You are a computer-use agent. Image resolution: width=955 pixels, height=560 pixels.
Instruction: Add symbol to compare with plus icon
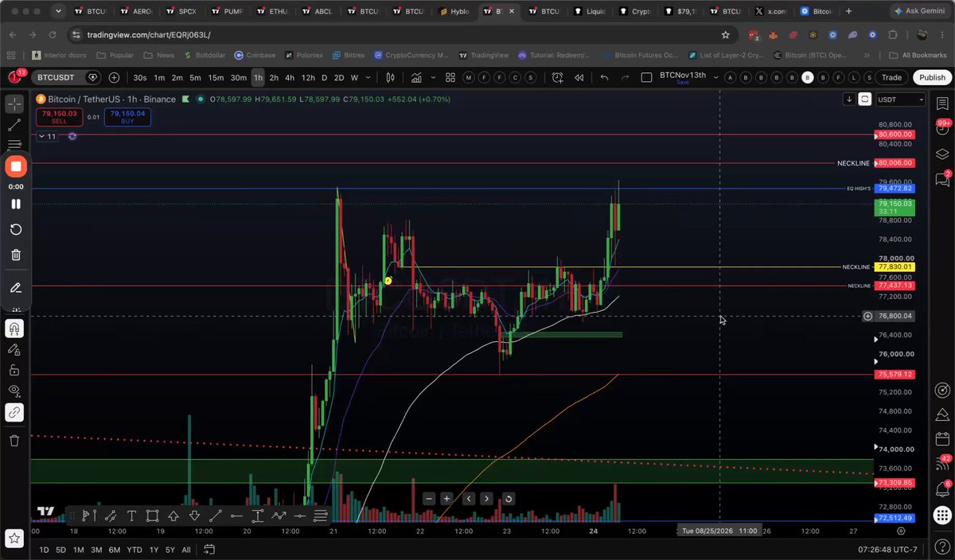click(x=114, y=77)
